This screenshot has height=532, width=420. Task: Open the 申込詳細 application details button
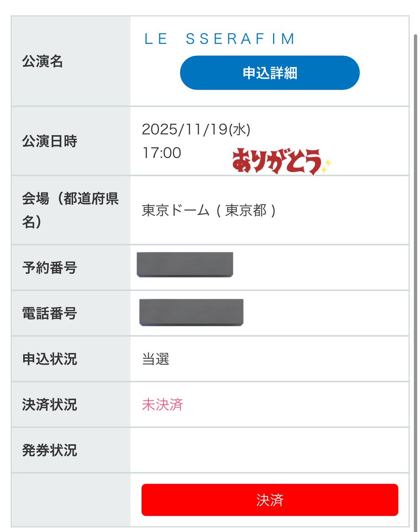[x=270, y=73]
